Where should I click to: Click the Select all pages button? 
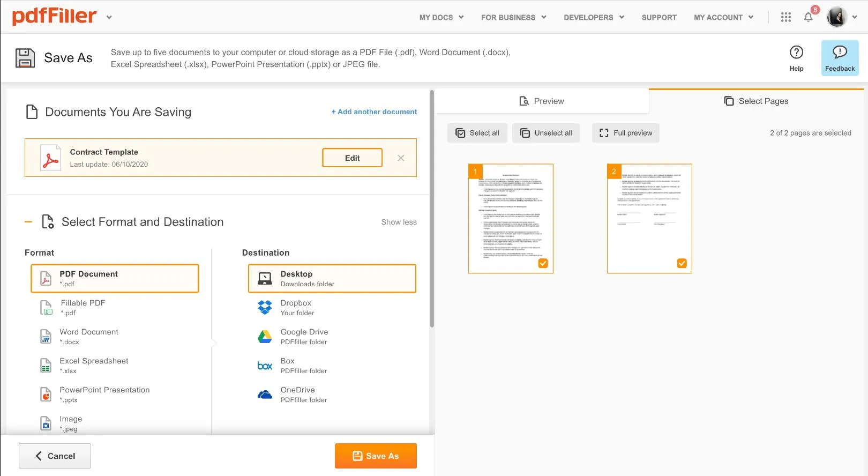pos(477,133)
